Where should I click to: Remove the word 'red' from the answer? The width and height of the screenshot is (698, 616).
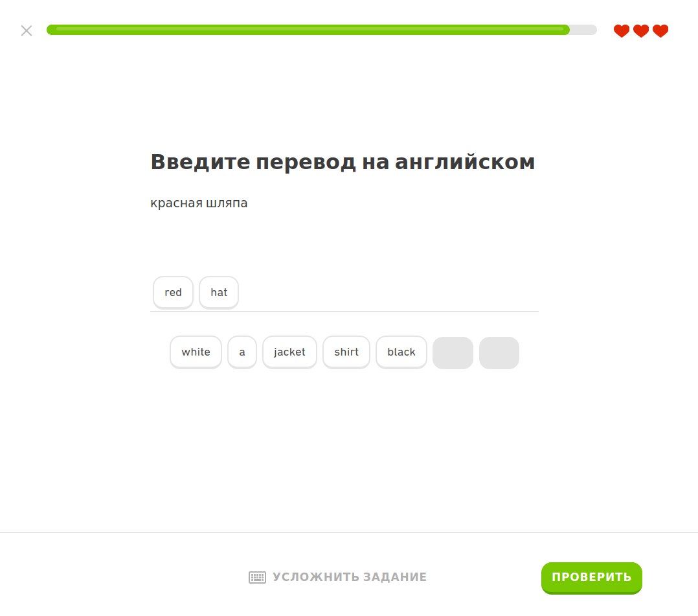173,292
